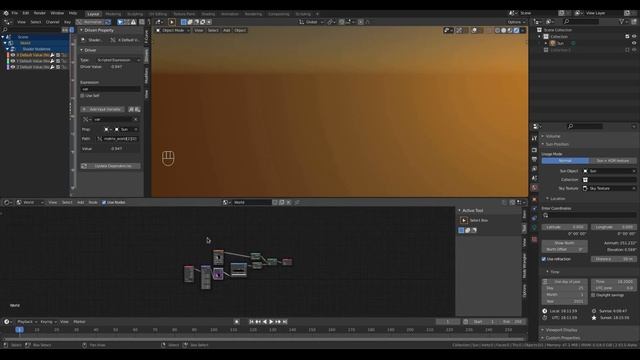Open the Render menu
Image resolution: width=640 pixels, height=360 pixels.
click(40, 13)
